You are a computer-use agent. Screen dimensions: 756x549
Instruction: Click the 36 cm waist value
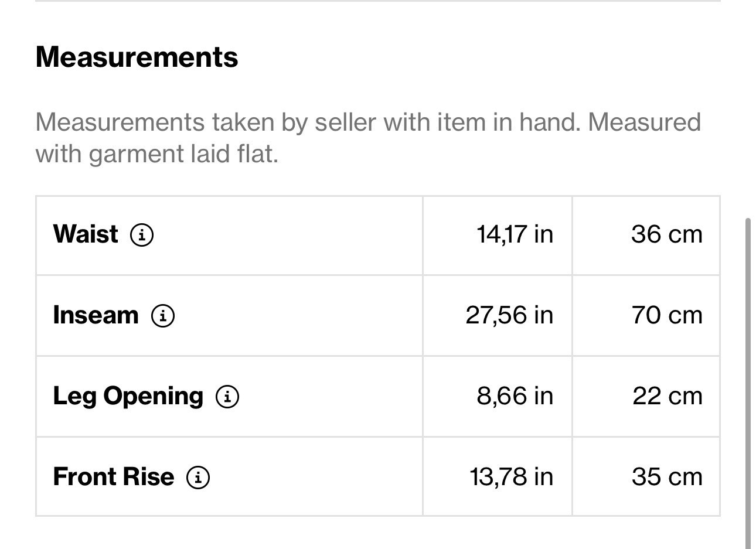pos(667,234)
